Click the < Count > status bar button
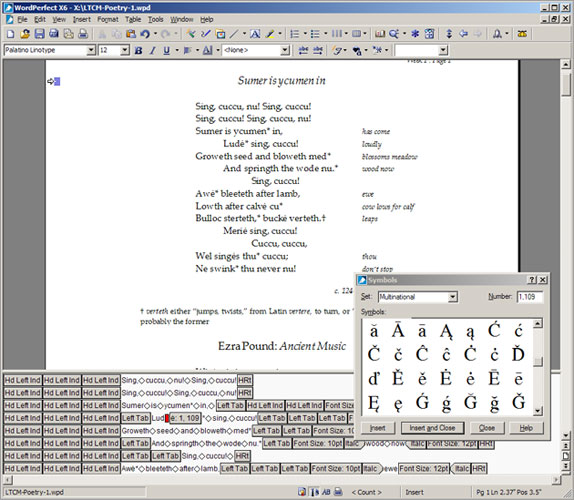 pos(366,492)
